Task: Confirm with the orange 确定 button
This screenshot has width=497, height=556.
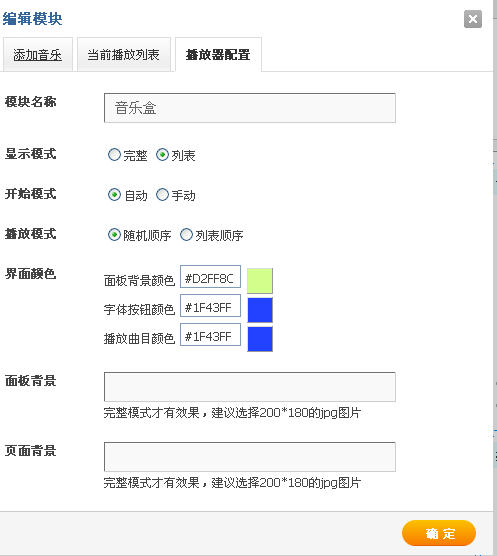Action: click(x=439, y=533)
